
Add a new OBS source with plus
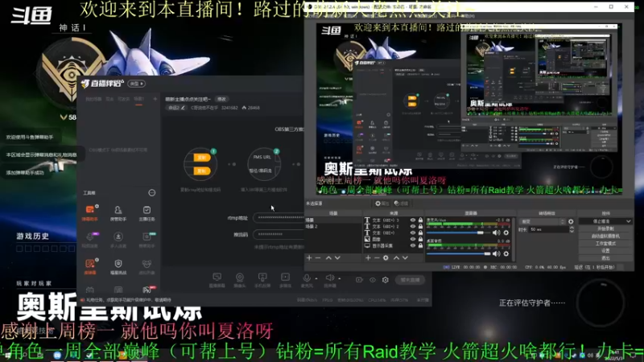368,257
